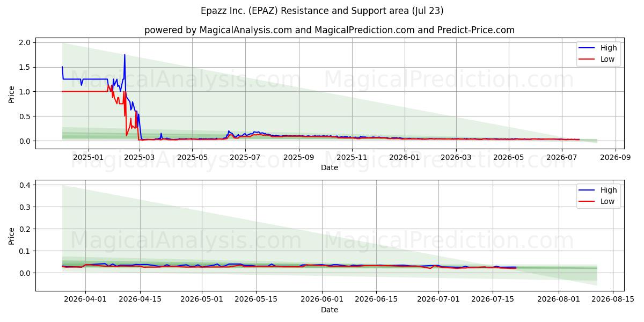Click the '2026-07-01' x-axis label in the bottom chart
644x322 pixels.
438,299
